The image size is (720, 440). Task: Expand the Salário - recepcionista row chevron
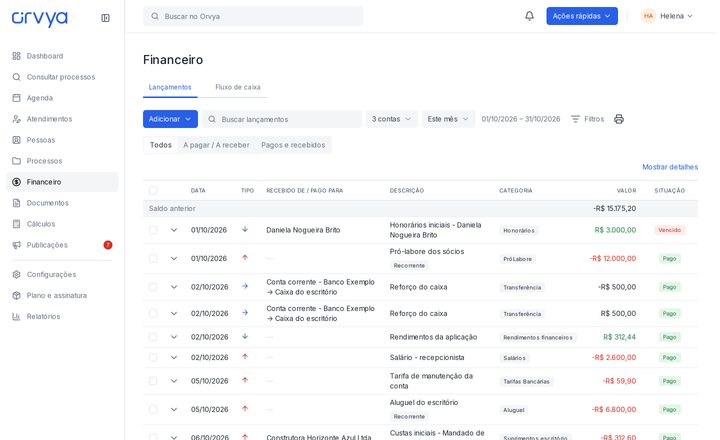tap(174, 357)
